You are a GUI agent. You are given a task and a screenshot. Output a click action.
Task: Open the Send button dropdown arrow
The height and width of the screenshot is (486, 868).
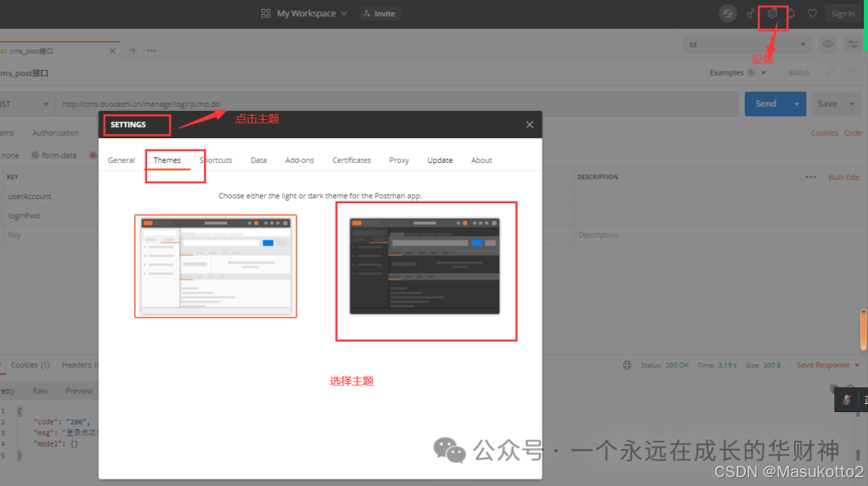point(796,104)
